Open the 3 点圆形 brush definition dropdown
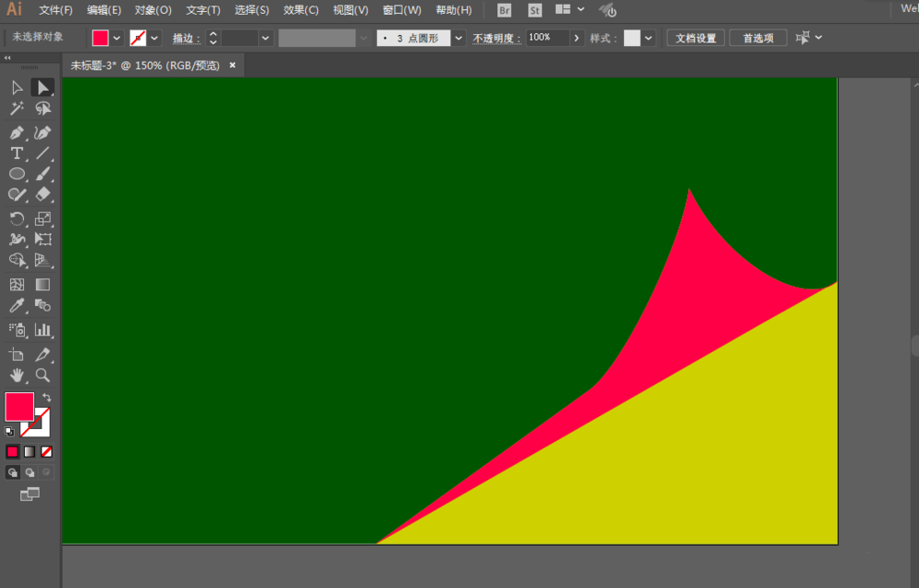Image resolution: width=919 pixels, height=588 pixels. pyautogui.click(x=459, y=38)
